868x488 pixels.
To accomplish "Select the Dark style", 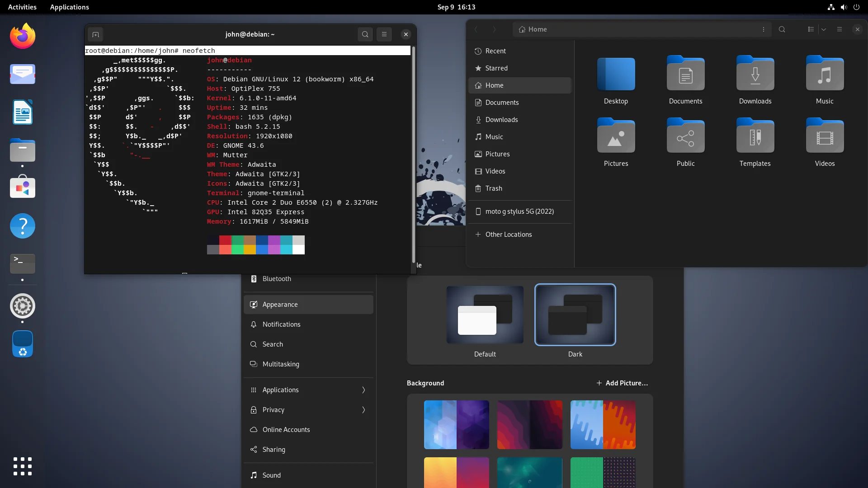I will tap(575, 315).
